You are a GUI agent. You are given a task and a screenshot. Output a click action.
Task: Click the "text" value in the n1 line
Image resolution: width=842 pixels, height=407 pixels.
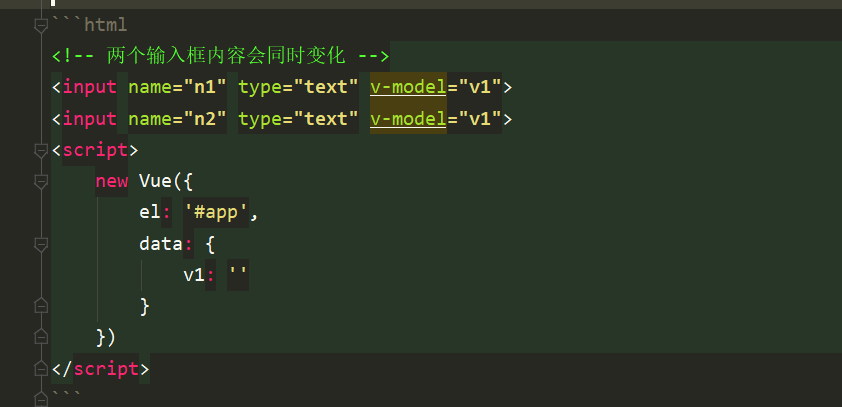pos(326,87)
